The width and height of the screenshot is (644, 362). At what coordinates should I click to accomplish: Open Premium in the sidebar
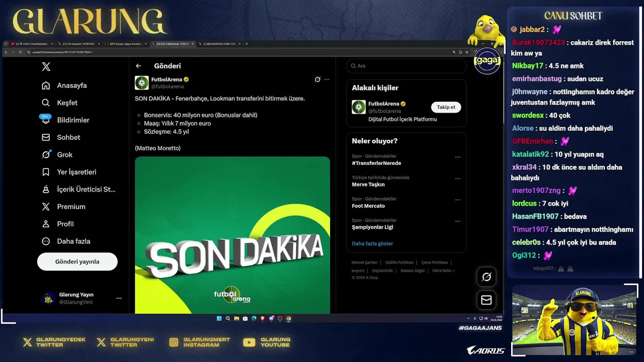(x=63, y=207)
